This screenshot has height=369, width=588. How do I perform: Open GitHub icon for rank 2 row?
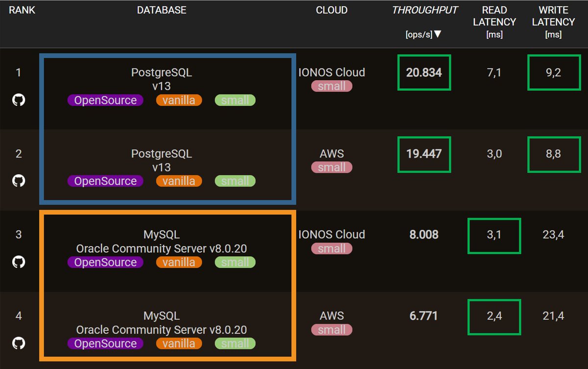(x=19, y=181)
